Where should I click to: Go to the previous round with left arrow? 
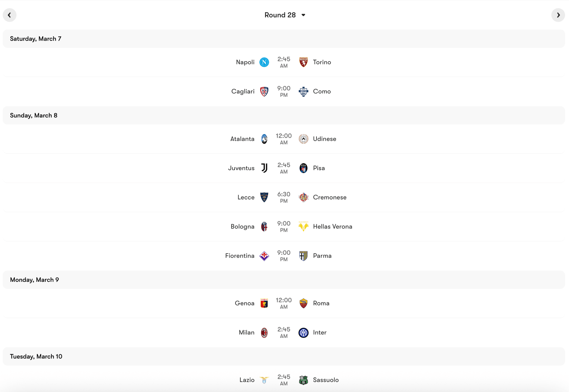(9, 15)
